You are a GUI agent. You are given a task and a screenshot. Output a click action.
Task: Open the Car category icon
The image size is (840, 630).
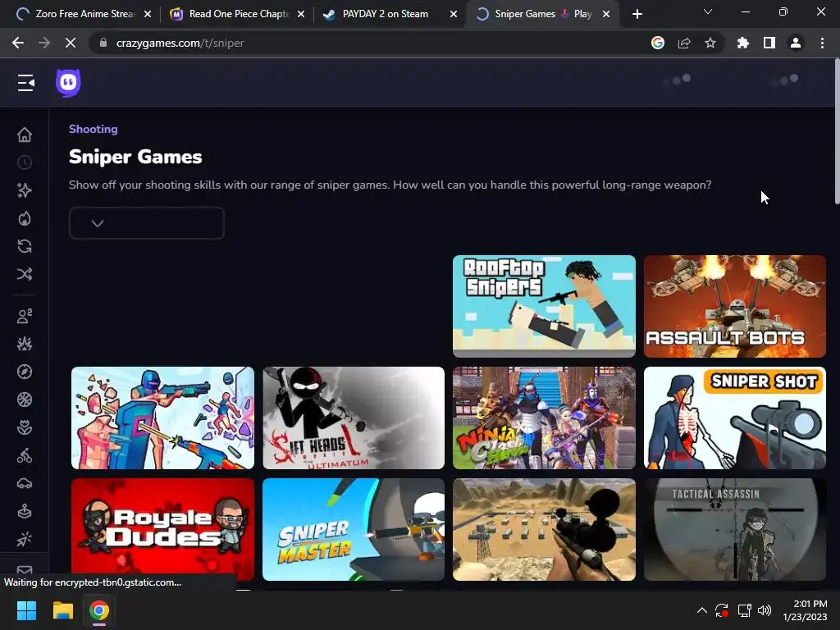point(24,483)
